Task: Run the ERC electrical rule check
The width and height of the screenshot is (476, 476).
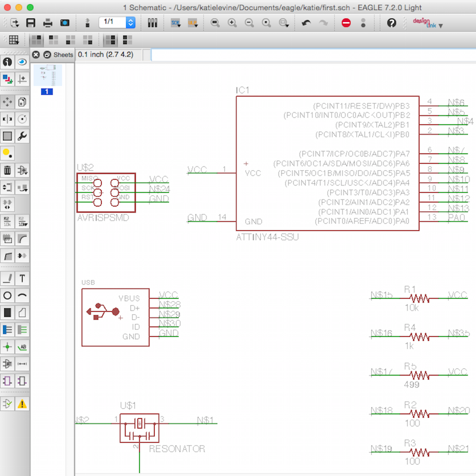Action: (x=7, y=404)
